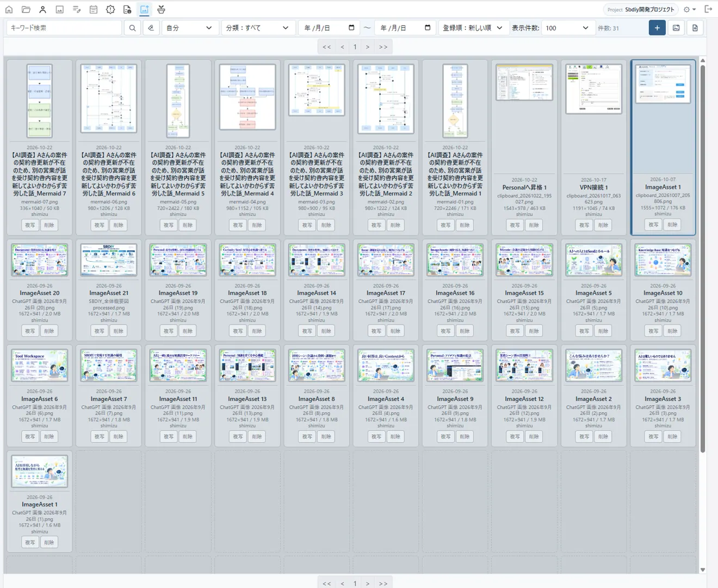This screenshot has width=718, height=588.
Task: Open the ImageAsset 9 thumbnail
Action: coord(455,366)
